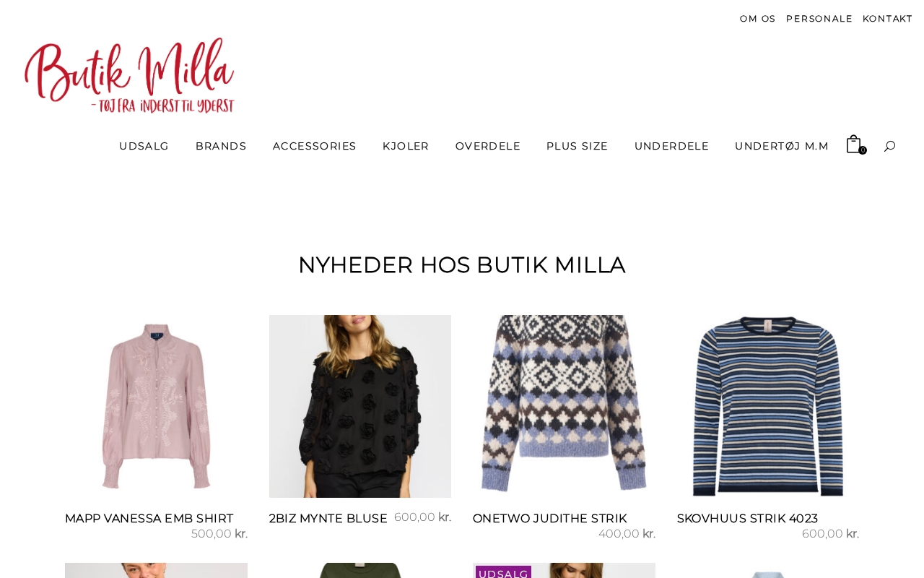Visit the Personale page link

[x=819, y=19]
